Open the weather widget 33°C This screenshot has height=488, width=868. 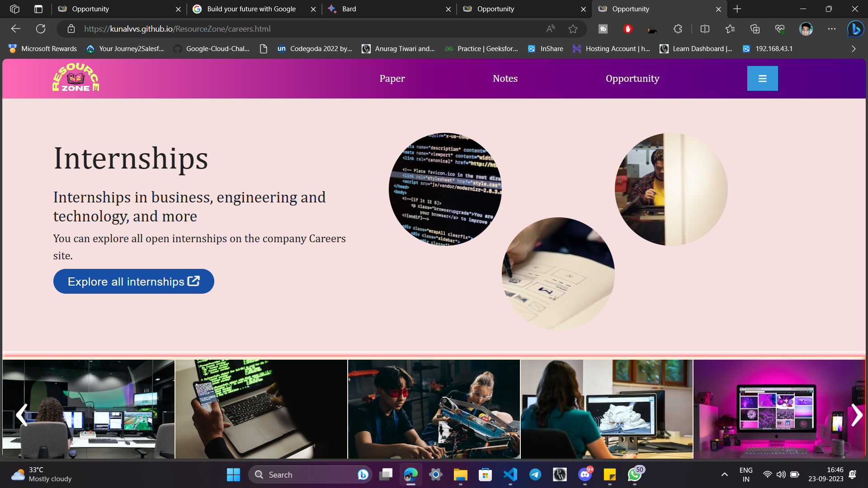pyautogui.click(x=42, y=474)
